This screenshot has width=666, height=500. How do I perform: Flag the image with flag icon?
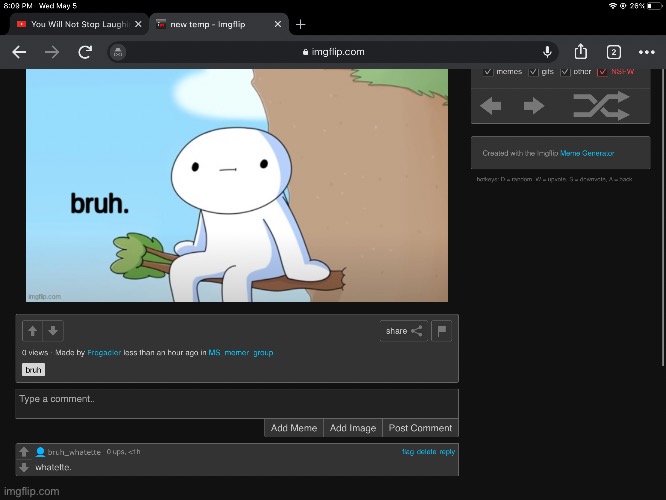442,331
